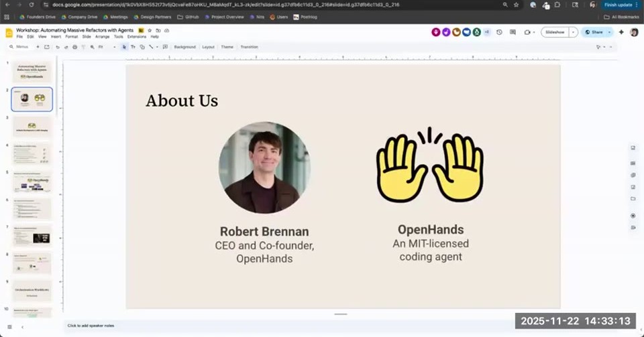Click the zoom magnifier tool icon
Image resolution: width=644 pixels, height=337 pixels.
[93, 47]
